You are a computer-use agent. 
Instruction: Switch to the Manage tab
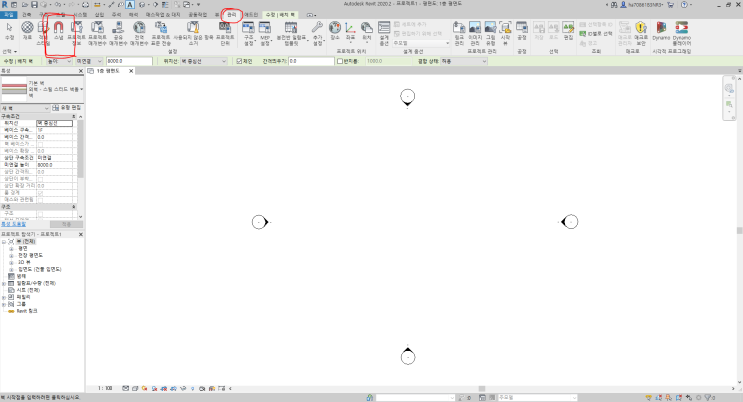[x=231, y=15]
